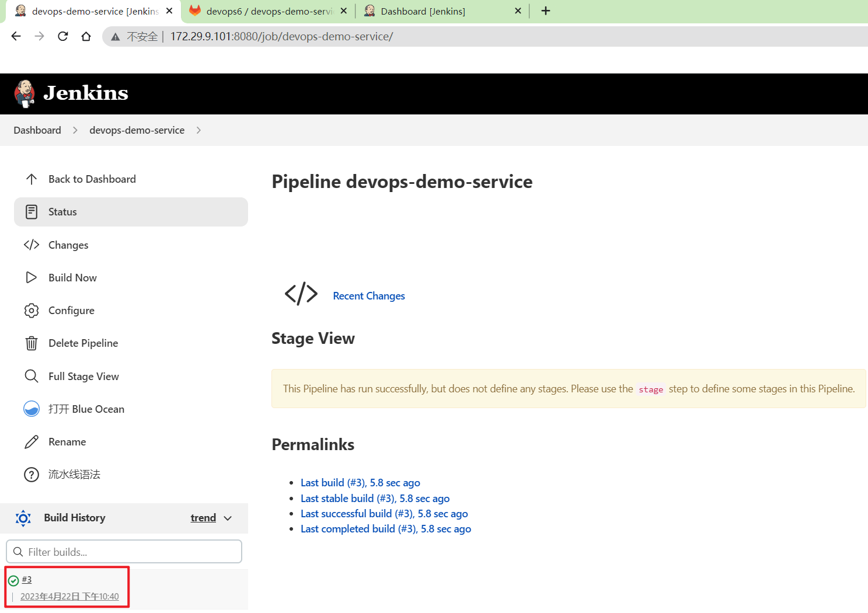The height and width of the screenshot is (613, 868).
Task: Open a new browser tab with plus icon
Action: click(x=546, y=11)
